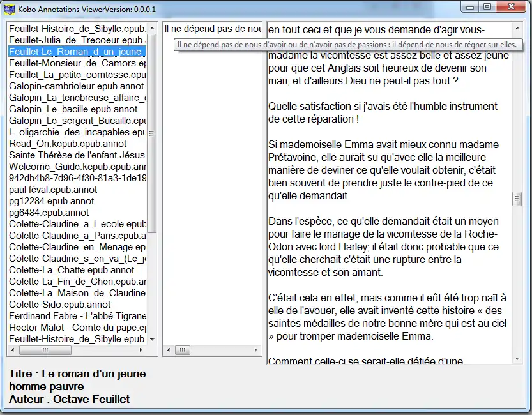Minimize the Kobo Annotations Viewer window
Viewport: 532px width, 415px height.
470,7
